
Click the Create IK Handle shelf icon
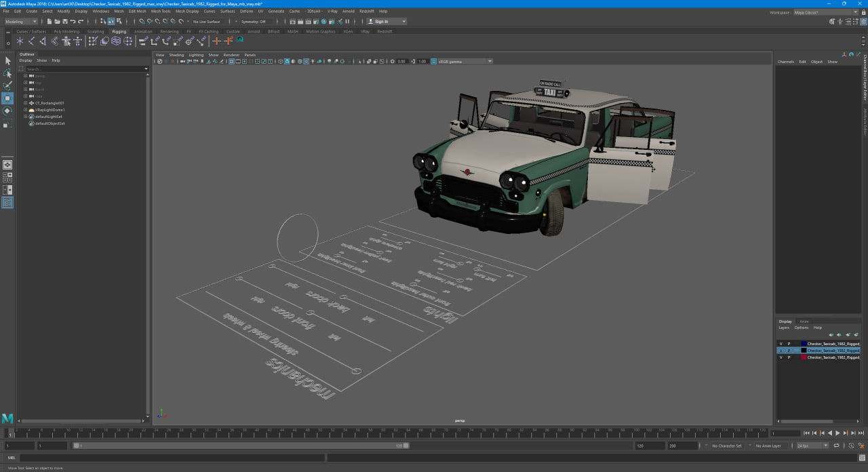(x=43, y=41)
